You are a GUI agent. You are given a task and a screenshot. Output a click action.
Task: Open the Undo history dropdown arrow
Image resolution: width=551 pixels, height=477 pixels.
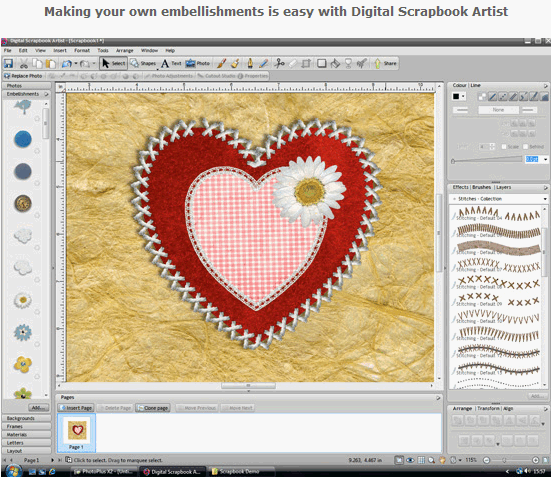tap(76, 64)
